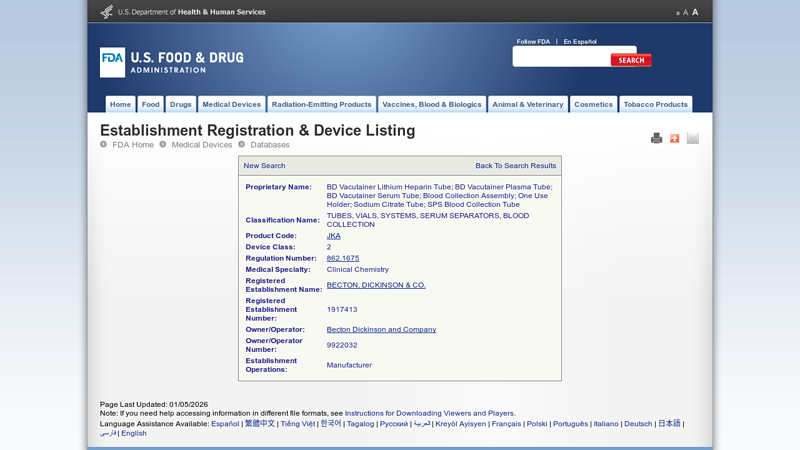
Task: Click the HHS eagle logo
Action: point(106,11)
